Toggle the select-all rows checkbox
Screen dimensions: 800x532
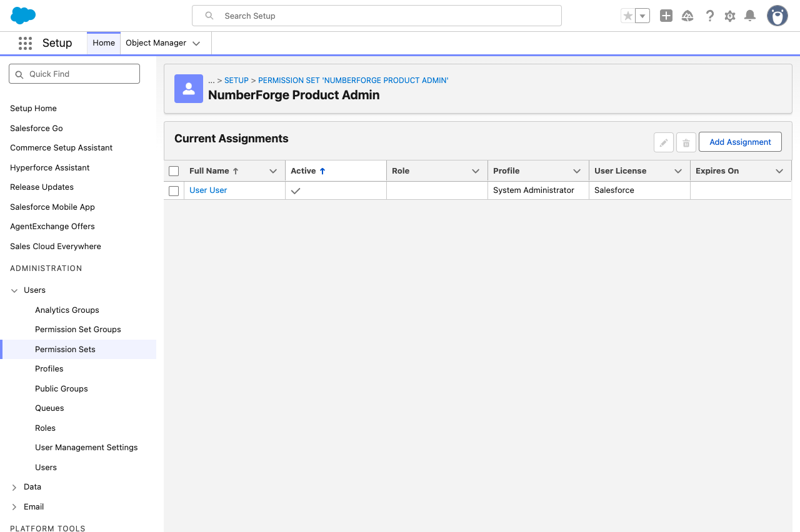point(174,171)
